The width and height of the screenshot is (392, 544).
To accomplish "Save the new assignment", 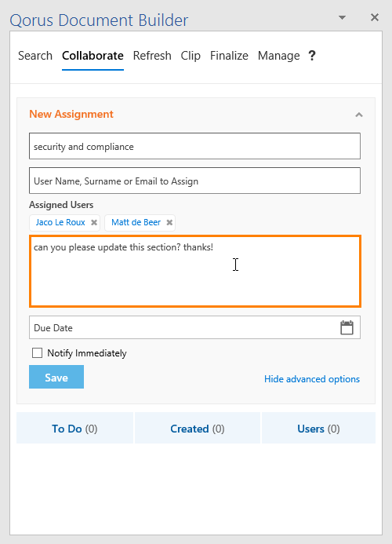I will pyautogui.click(x=56, y=377).
